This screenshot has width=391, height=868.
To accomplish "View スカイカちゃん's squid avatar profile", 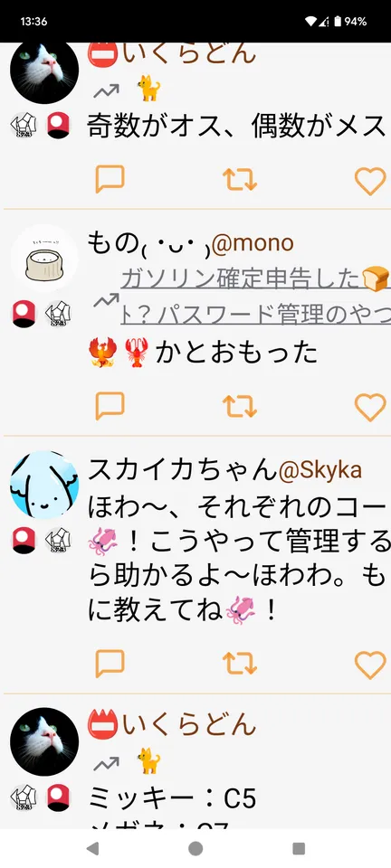I will coord(44,485).
